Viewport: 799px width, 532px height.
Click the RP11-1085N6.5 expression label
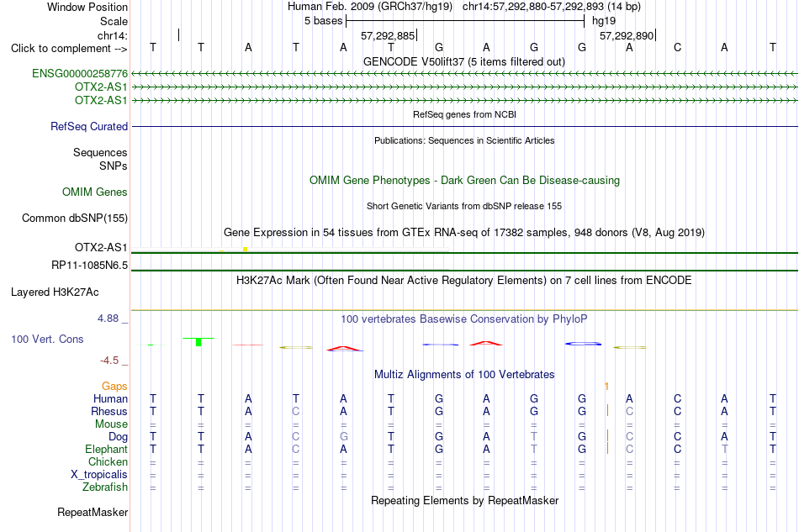click(x=89, y=266)
